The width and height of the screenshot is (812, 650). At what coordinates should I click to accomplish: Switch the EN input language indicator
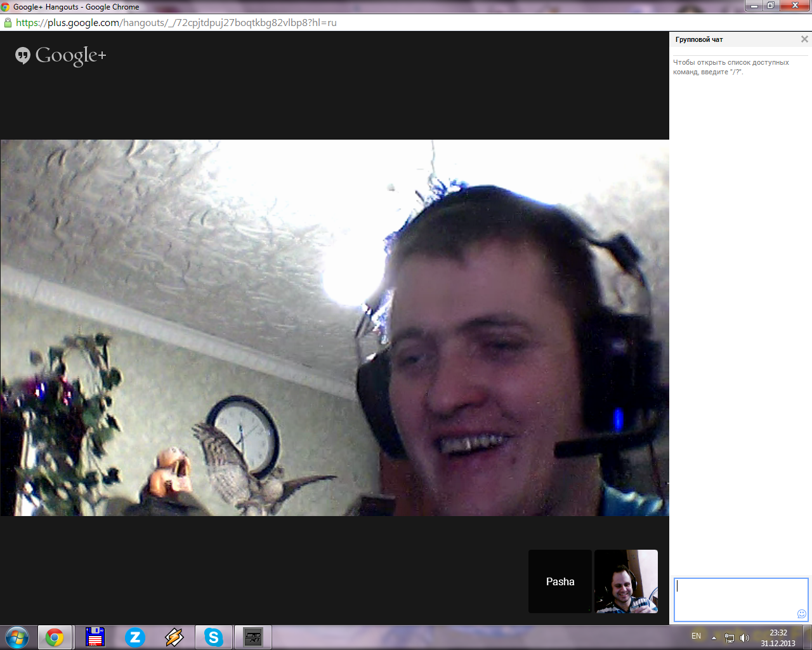point(696,636)
